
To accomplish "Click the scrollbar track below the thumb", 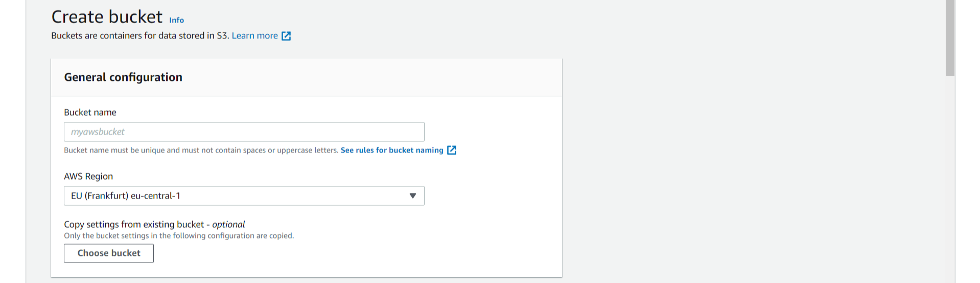I will pos(950,179).
